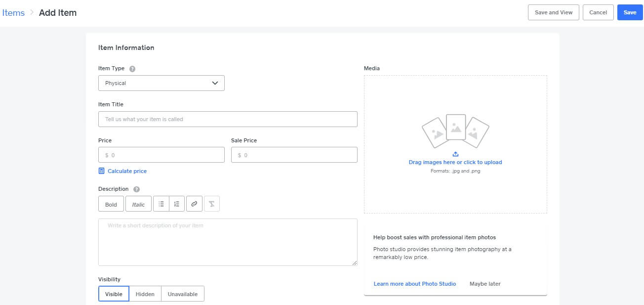Open Learn more about Photo Studio
Image resolution: width=644 pixels, height=305 pixels.
[415, 284]
